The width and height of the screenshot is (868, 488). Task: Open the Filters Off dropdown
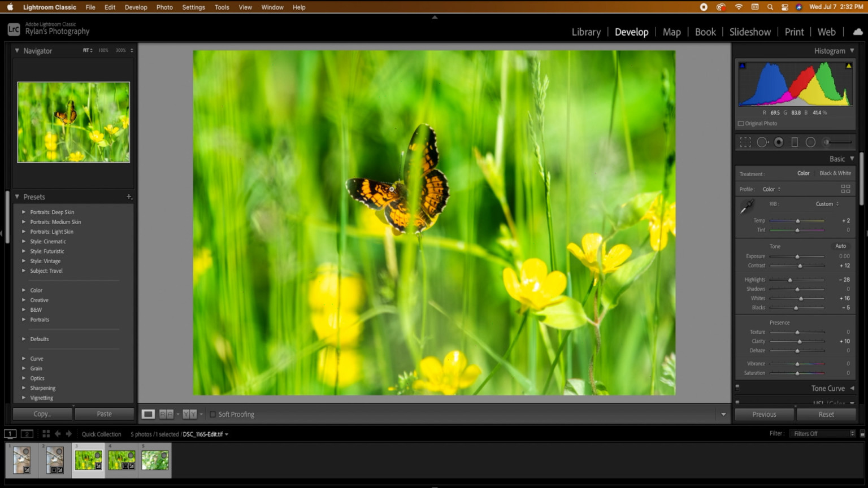(x=824, y=434)
